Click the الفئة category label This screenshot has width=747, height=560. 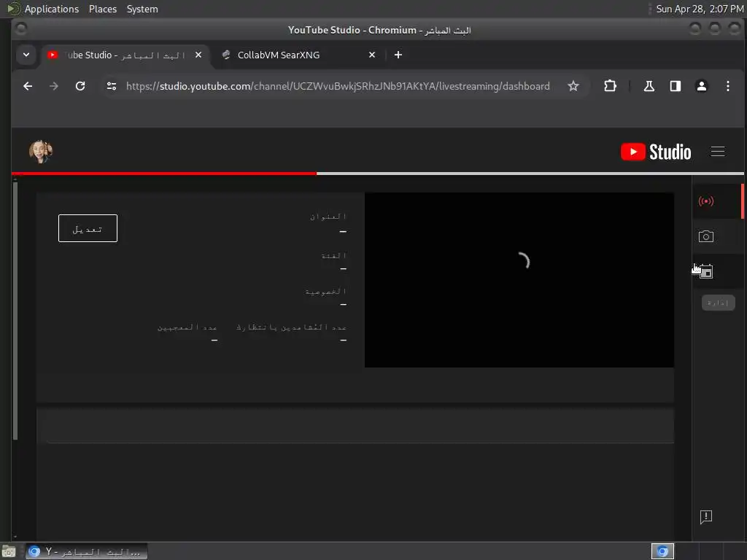(x=334, y=256)
